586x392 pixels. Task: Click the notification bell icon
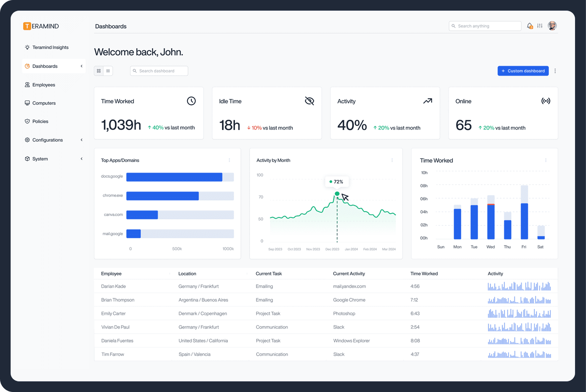coord(530,26)
